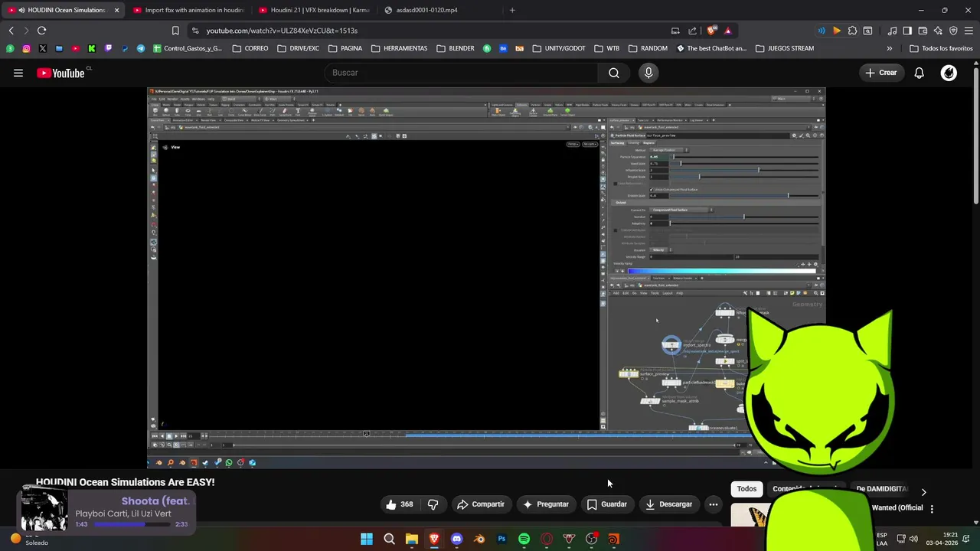Open the Instagram bookmark icon
This screenshot has height=551, width=980.
[x=26, y=48]
